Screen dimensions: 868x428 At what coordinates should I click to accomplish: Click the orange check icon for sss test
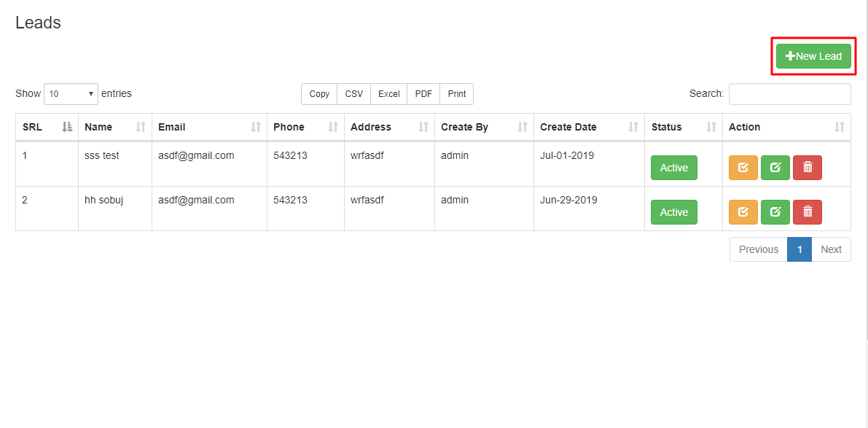click(x=743, y=168)
